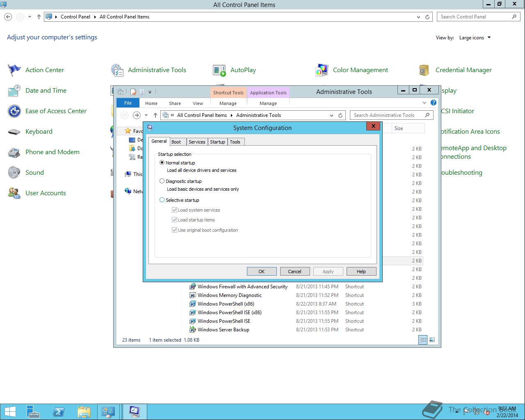The image size is (525, 420).
Task: Open the File menu in Administrative Tools
Action: pyautogui.click(x=128, y=103)
